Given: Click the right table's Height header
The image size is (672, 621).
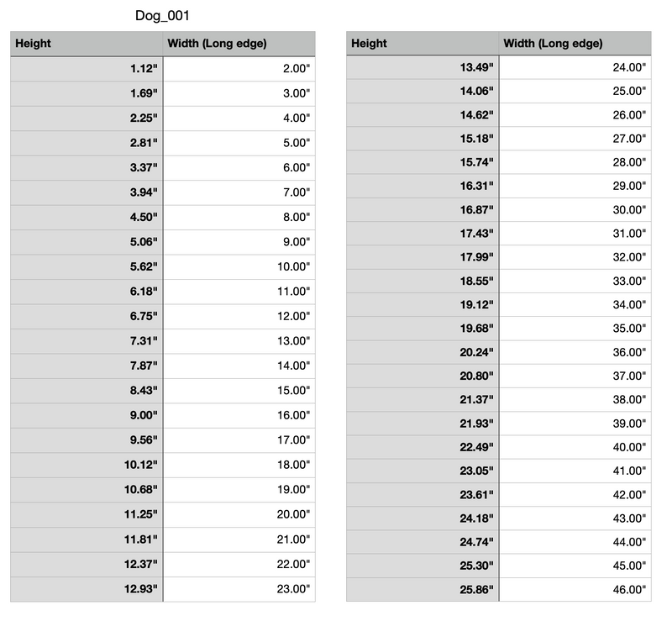Looking at the screenshot, I should click(x=423, y=43).
